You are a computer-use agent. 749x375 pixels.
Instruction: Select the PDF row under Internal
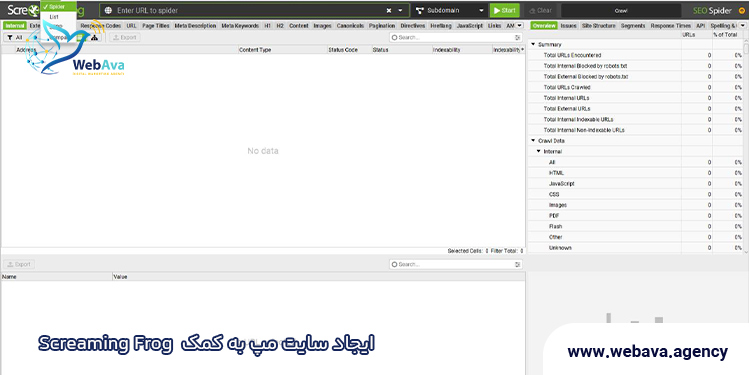tap(635, 216)
